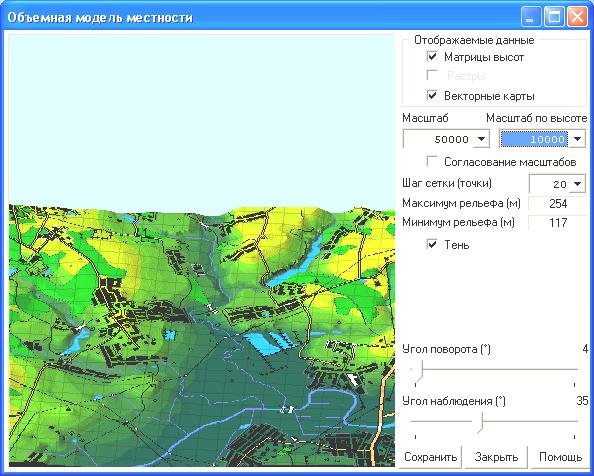Minimize the Объемная модель местности window

click(531, 17)
